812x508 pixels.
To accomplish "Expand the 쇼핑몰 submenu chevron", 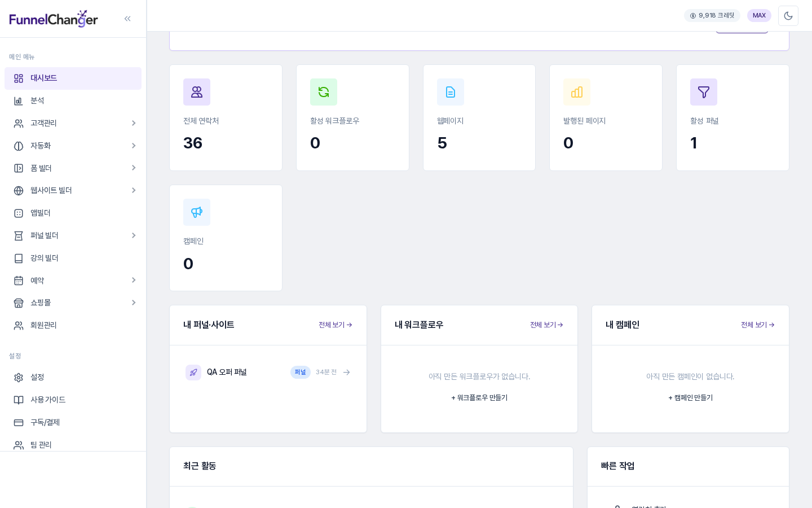I will coord(134,303).
